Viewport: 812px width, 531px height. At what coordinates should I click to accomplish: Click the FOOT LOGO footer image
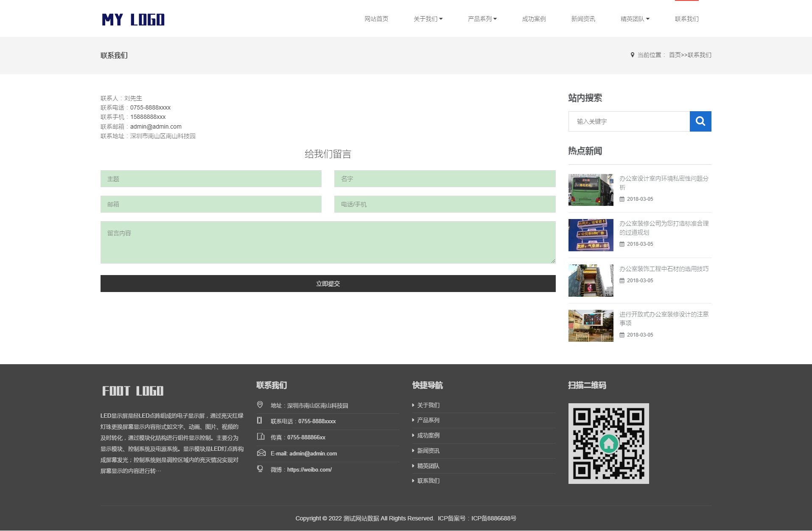(x=133, y=391)
